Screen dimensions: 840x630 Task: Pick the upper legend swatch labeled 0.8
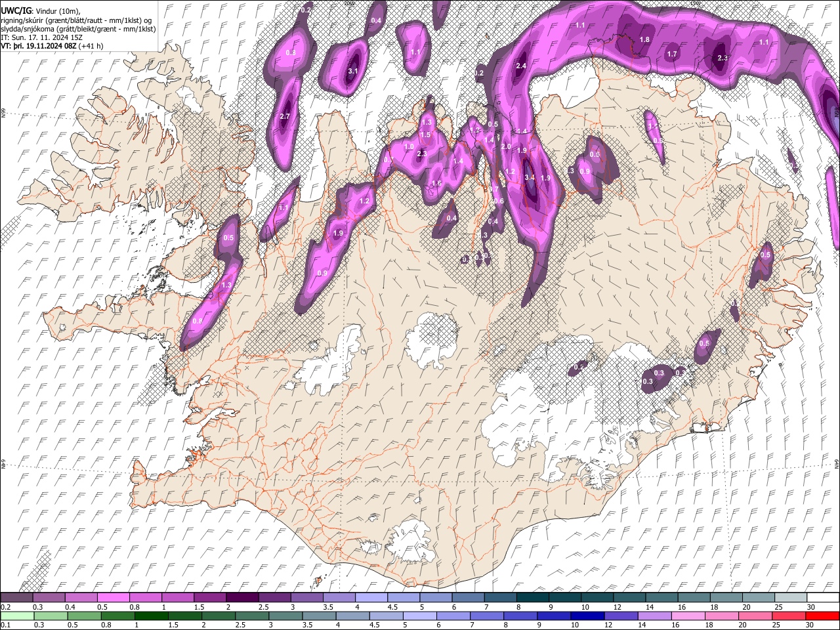click(x=145, y=597)
